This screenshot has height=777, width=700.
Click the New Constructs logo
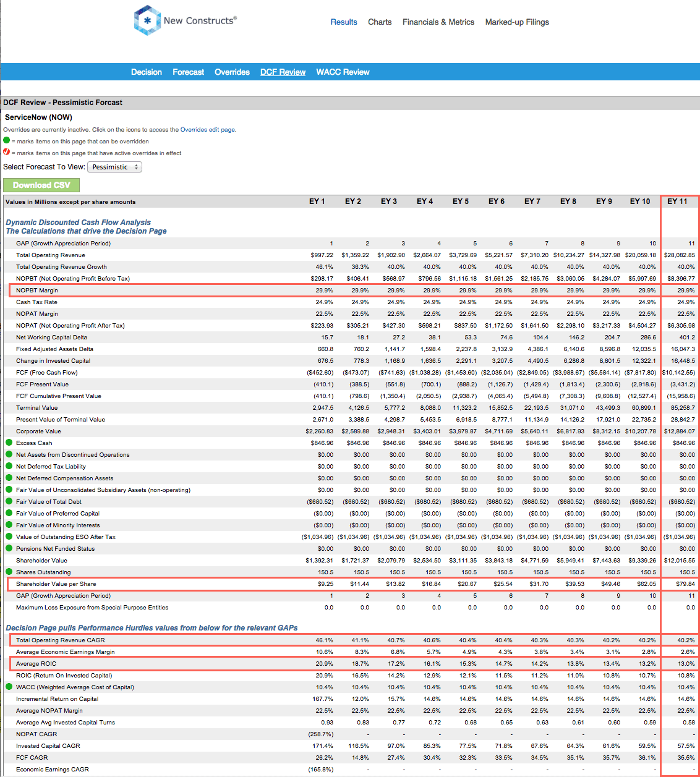coord(185,20)
